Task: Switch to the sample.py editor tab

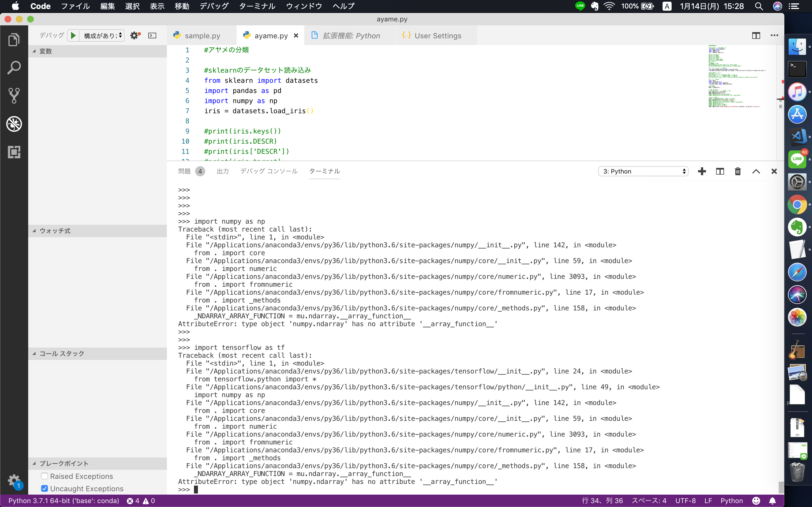Action: 202,35
